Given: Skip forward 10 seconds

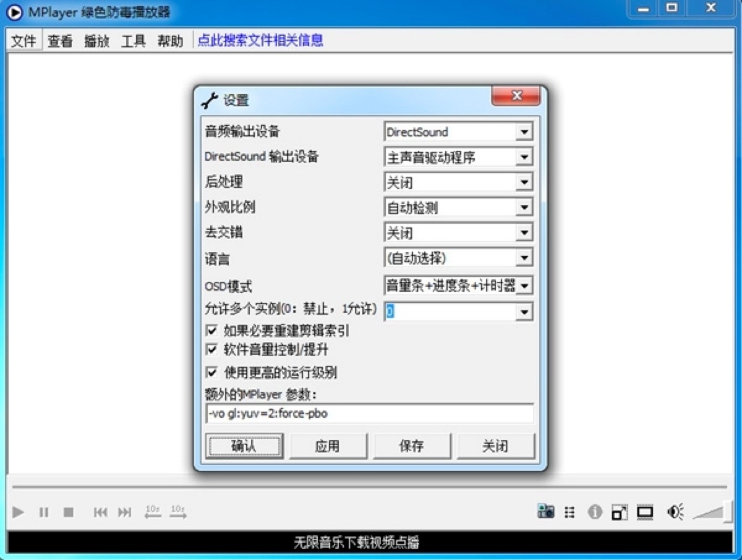Looking at the screenshot, I should tap(177, 512).
